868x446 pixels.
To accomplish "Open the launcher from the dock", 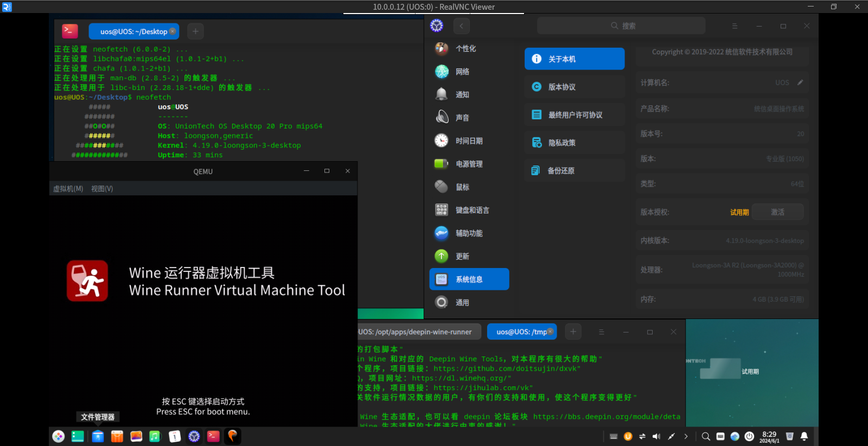I will tap(59, 436).
